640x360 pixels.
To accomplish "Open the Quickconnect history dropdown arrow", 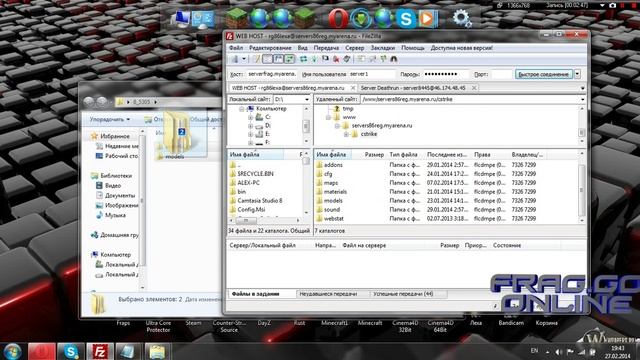I will 578,74.
